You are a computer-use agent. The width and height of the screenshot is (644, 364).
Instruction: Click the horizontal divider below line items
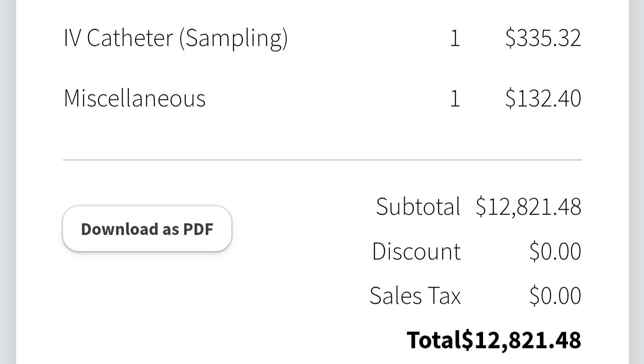[x=322, y=159]
